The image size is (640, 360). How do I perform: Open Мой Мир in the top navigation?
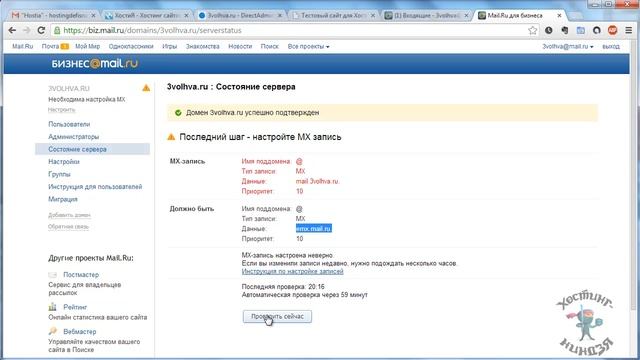point(87,47)
